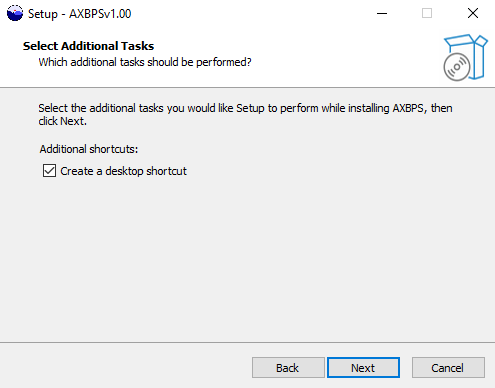The image size is (495, 388).
Task: Click the 'Setup - AXBPSv1.00' title text
Action: (80, 14)
